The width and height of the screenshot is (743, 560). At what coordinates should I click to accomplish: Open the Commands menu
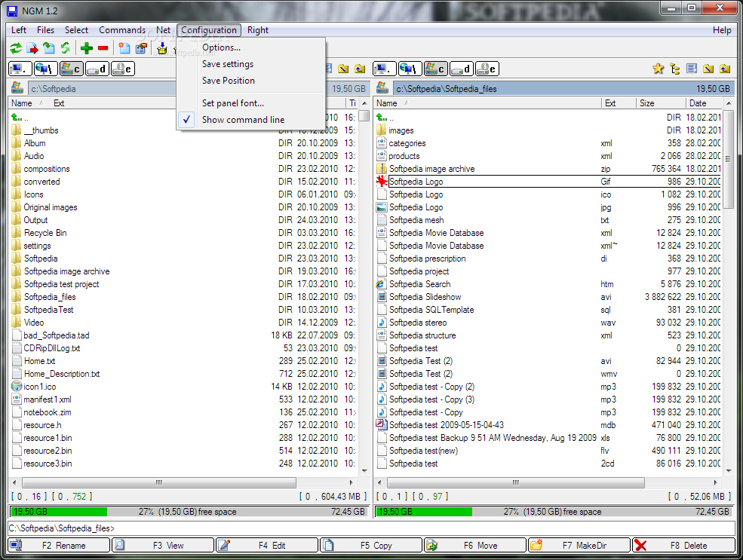pos(122,30)
